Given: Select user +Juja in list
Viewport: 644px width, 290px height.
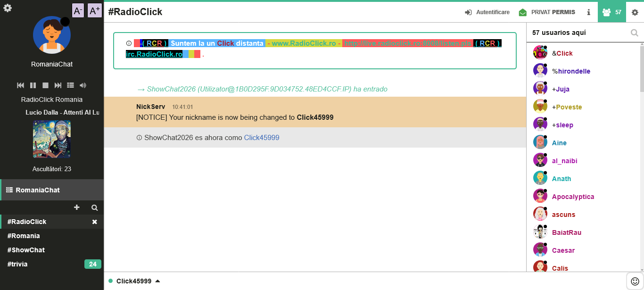Looking at the screenshot, I should tap(561, 89).
